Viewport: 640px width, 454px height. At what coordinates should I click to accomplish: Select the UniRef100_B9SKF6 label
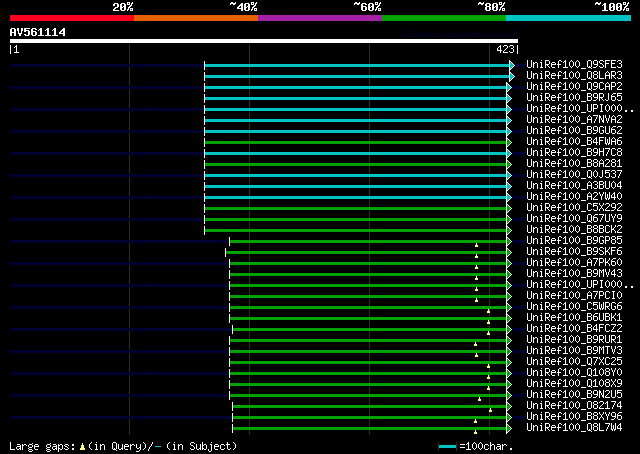(574, 252)
